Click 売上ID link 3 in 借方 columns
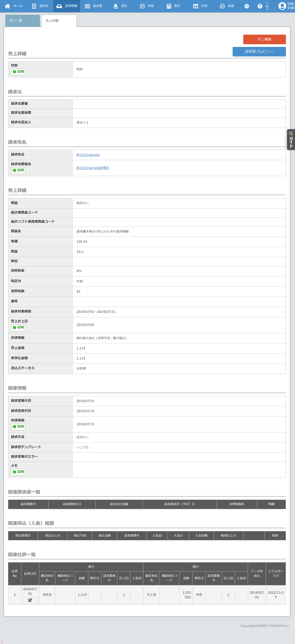295x644 pixels. pos(124,595)
